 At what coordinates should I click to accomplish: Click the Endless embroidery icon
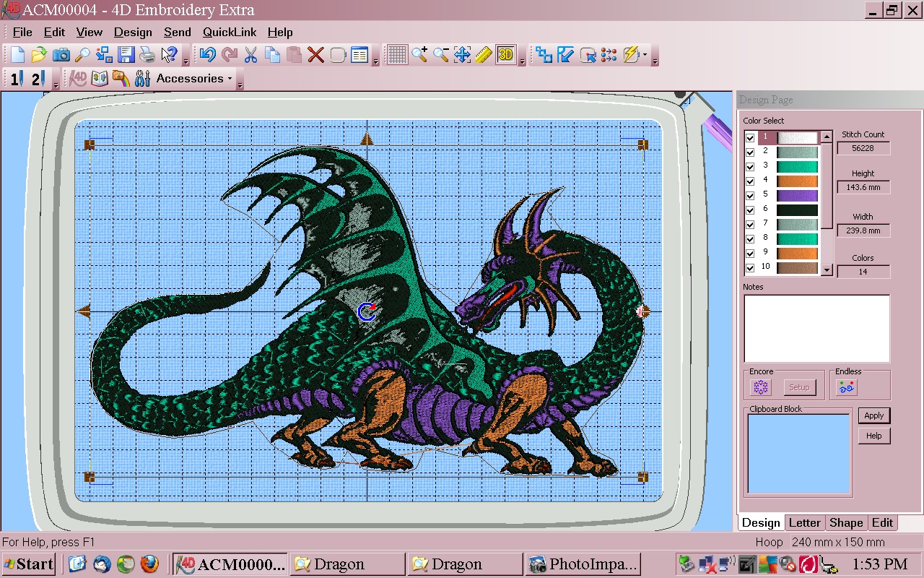point(847,387)
